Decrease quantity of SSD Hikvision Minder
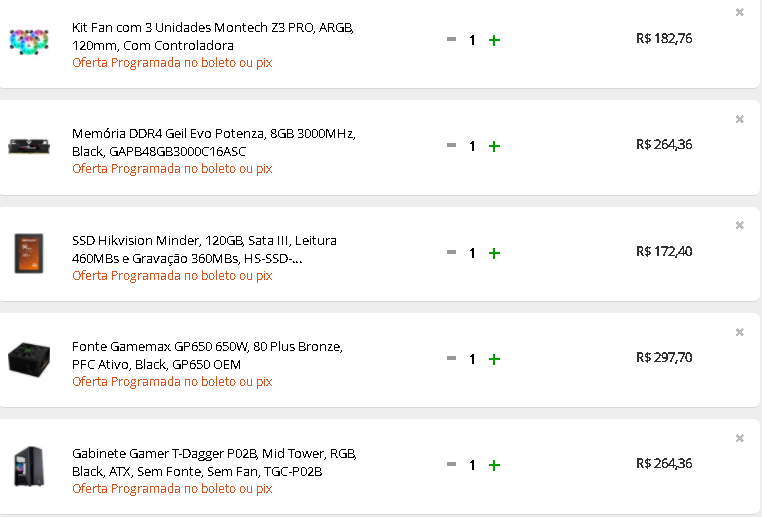762x517 pixels. pyautogui.click(x=451, y=252)
